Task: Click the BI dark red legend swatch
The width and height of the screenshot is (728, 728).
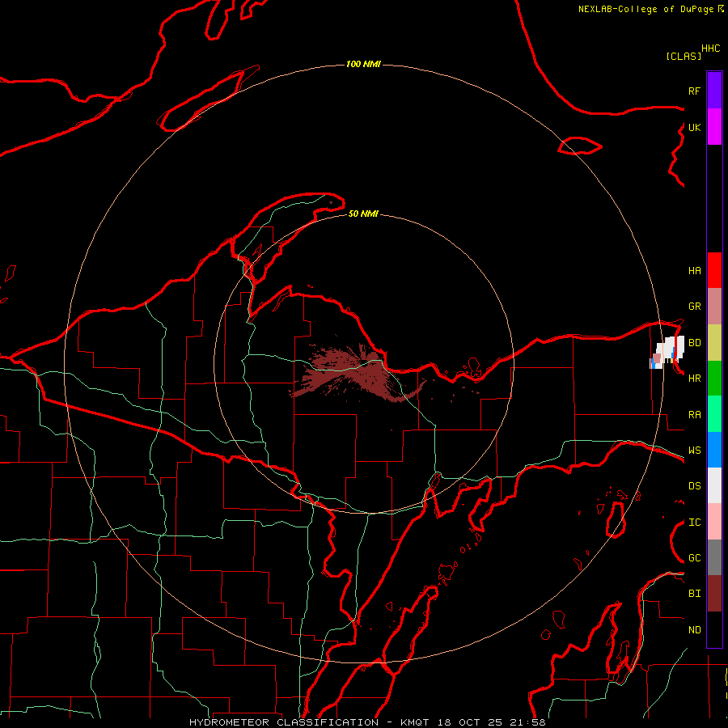Action: pyautogui.click(x=714, y=594)
